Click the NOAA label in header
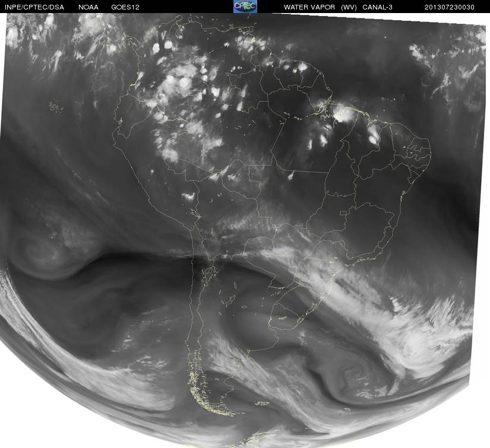 pyautogui.click(x=88, y=7)
